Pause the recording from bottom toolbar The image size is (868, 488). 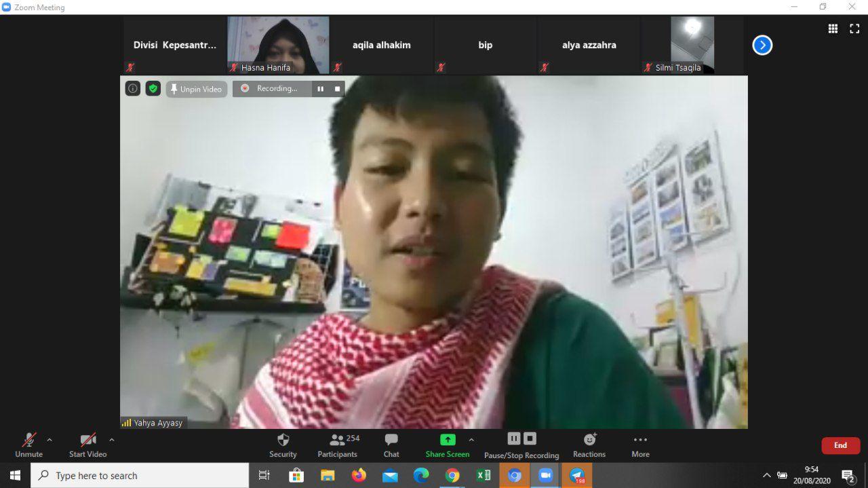(514, 438)
